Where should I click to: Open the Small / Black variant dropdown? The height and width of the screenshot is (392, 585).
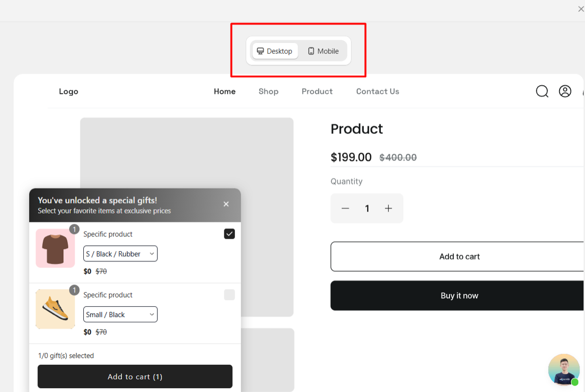click(120, 314)
